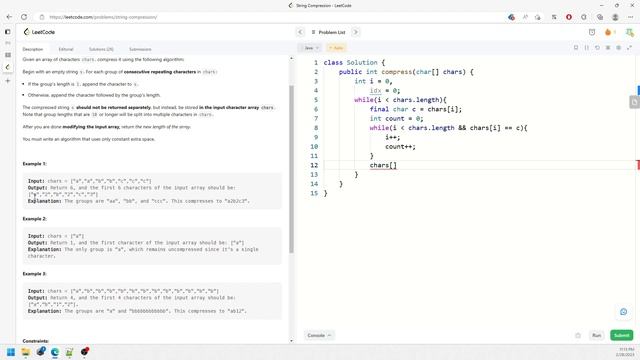Click the address bar URL field
This screenshot has width=640, height=360.
point(269,17)
